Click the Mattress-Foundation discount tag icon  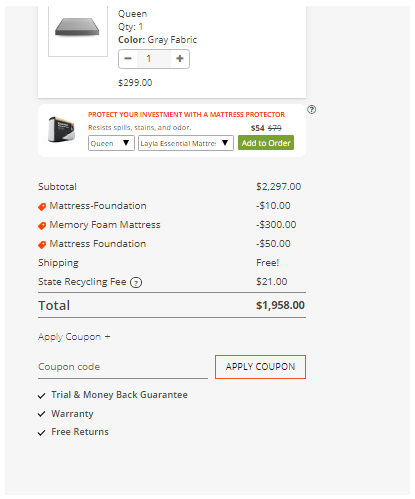(42, 207)
